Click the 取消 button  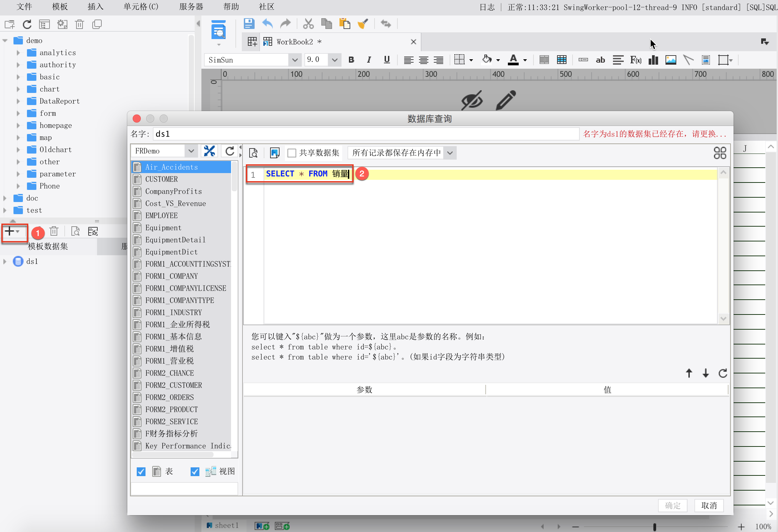pos(709,505)
